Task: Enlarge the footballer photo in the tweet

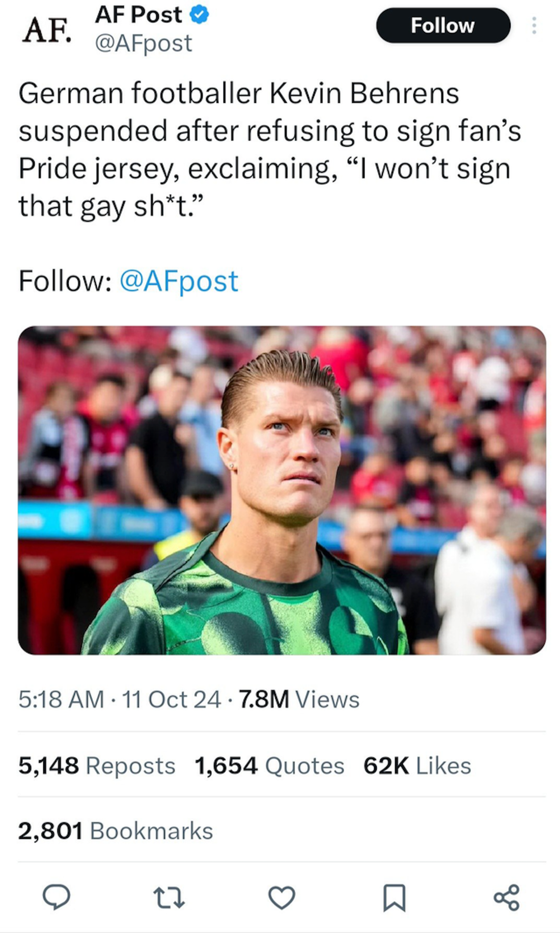Action: (x=282, y=490)
